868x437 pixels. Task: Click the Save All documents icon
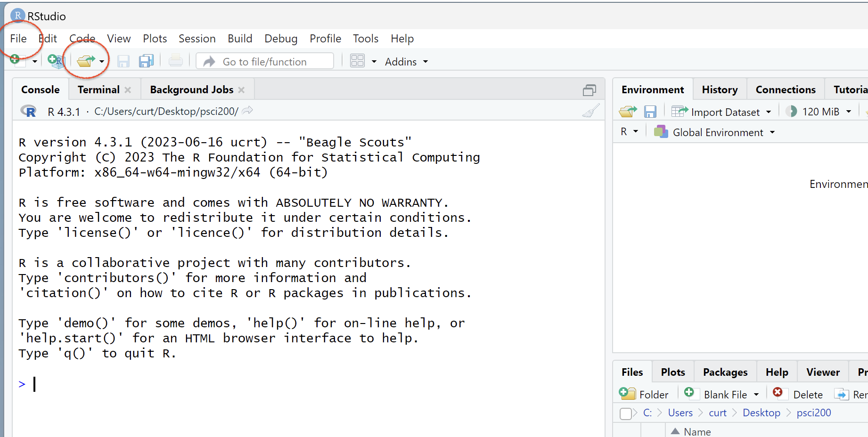146,61
